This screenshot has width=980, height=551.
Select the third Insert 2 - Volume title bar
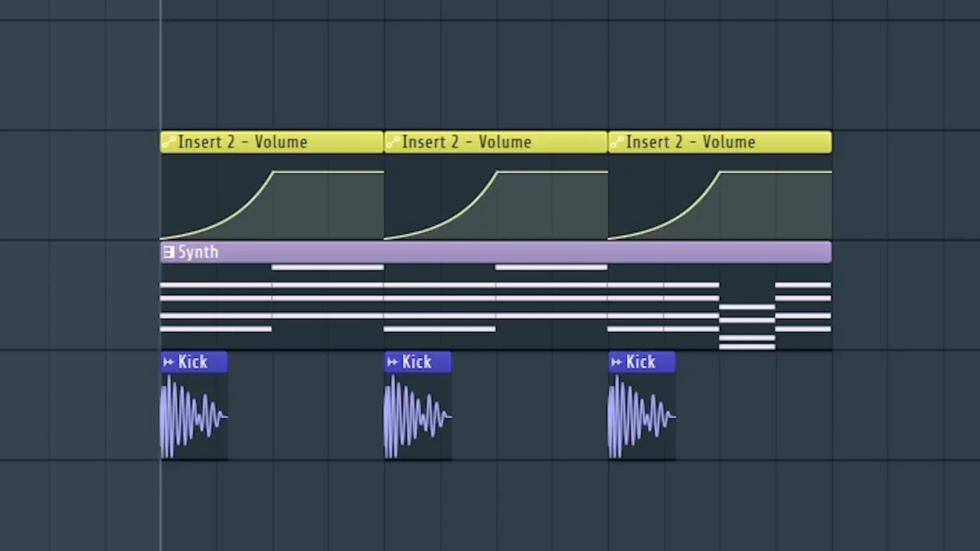720,142
